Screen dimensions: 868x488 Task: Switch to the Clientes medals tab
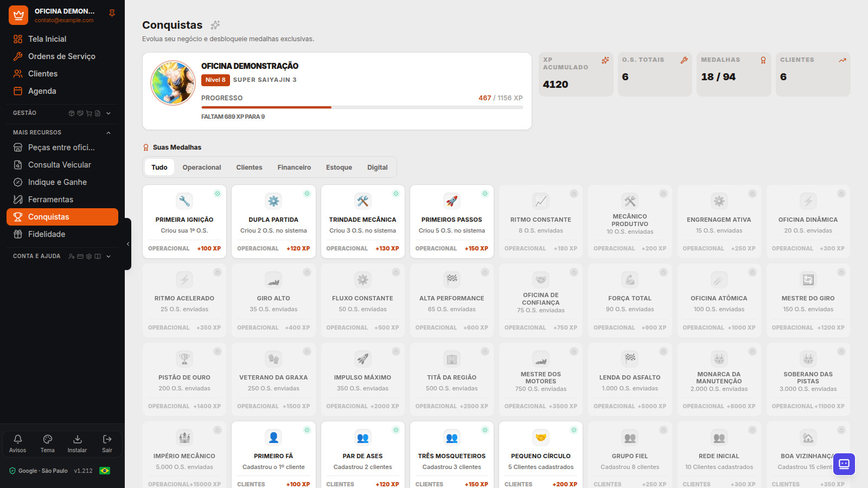point(249,168)
